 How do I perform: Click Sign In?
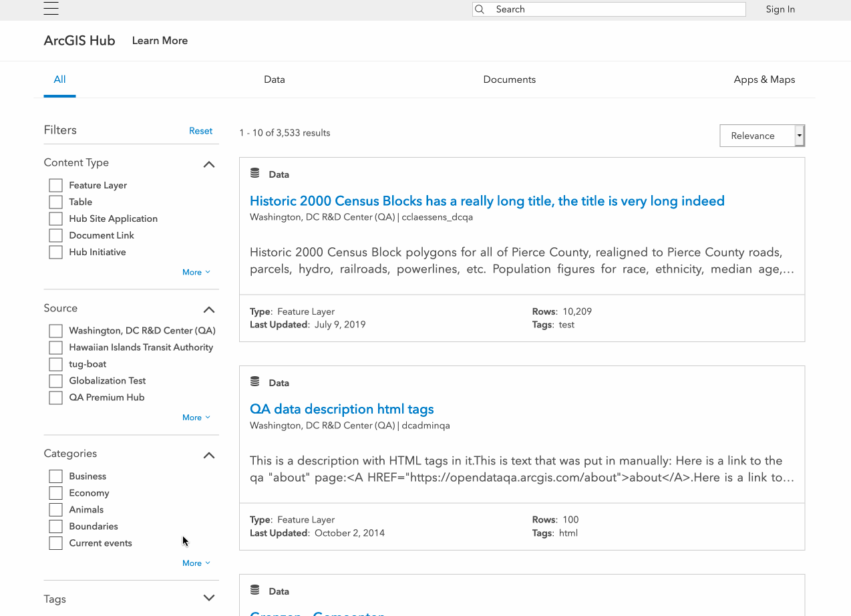coord(780,9)
